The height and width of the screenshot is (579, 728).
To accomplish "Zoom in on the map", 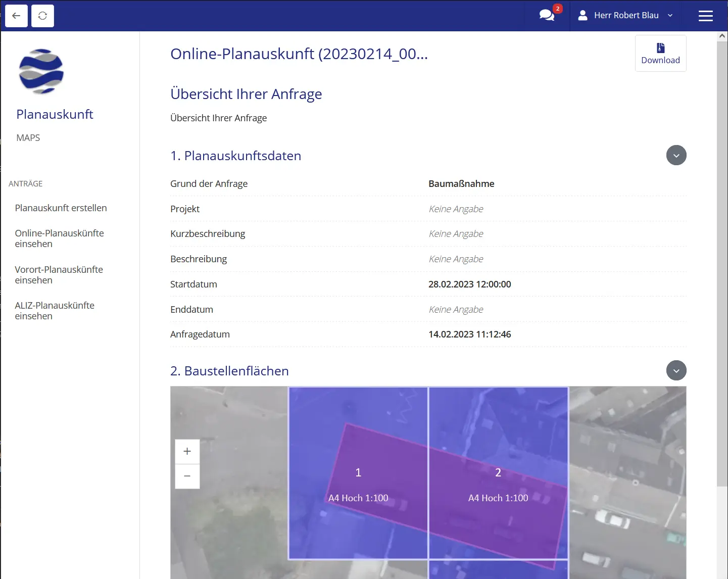I will point(187,451).
